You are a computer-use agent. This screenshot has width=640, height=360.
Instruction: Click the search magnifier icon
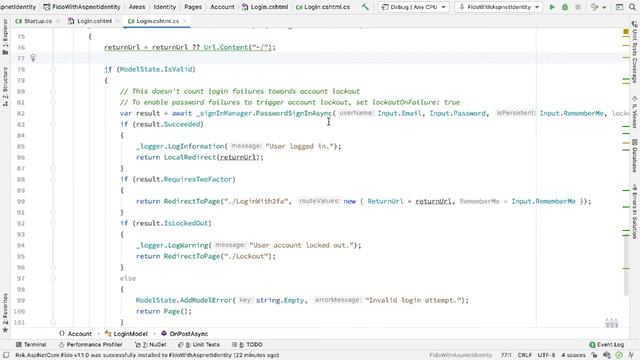point(632,7)
